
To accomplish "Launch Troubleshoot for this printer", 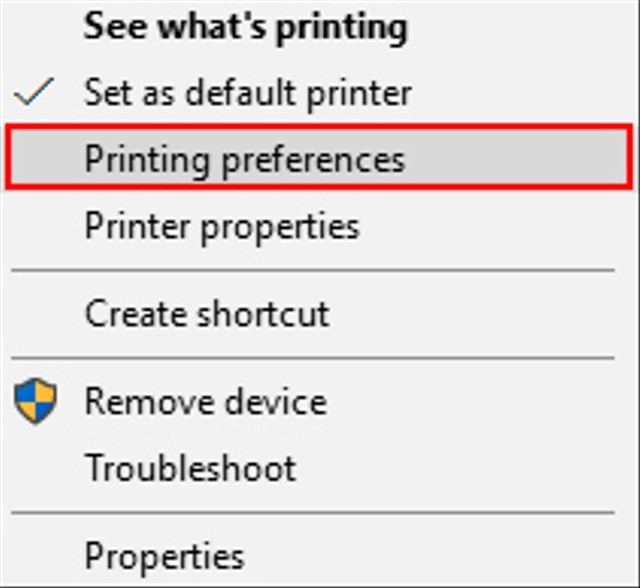I will 191,468.
